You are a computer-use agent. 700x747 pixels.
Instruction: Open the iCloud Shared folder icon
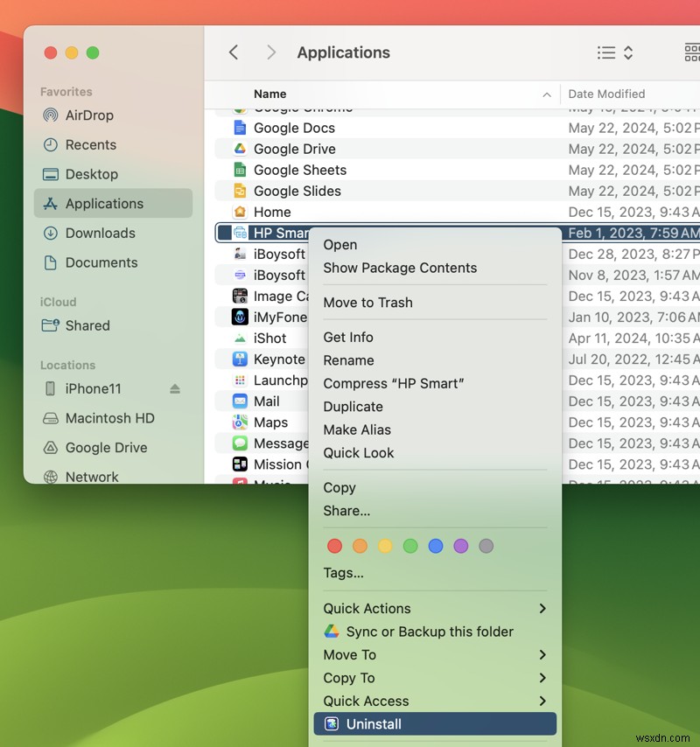pos(51,325)
